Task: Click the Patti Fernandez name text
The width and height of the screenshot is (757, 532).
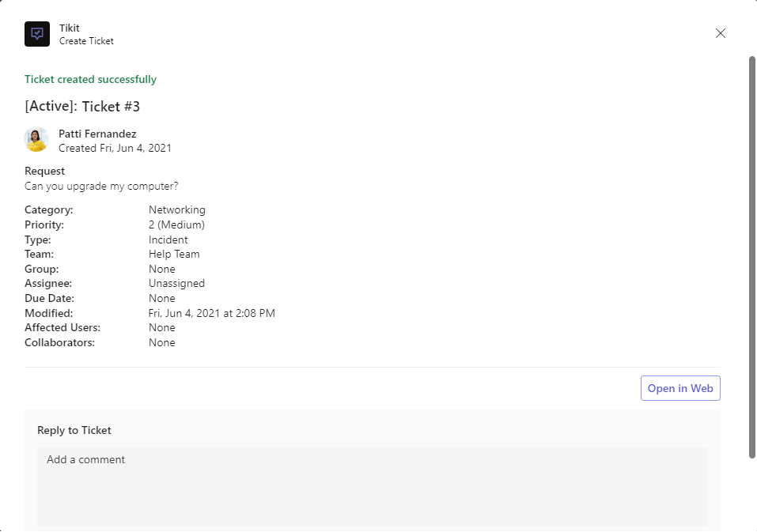Action: click(97, 134)
